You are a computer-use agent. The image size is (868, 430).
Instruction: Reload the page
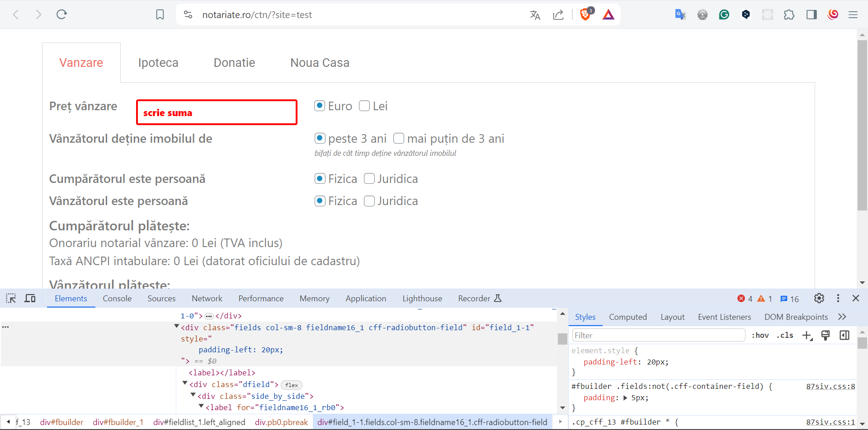tap(62, 14)
